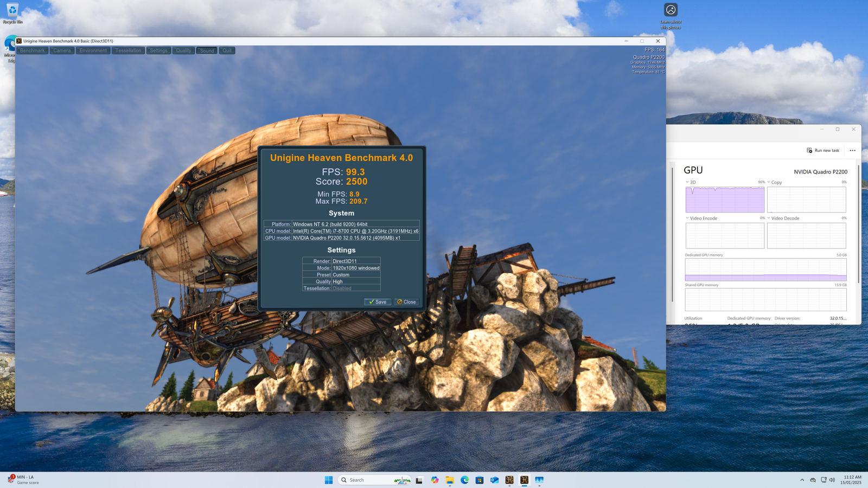Open File Explorer from the taskbar
The width and height of the screenshot is (868, 488).
pyautogui.click(x=450, y=480)
